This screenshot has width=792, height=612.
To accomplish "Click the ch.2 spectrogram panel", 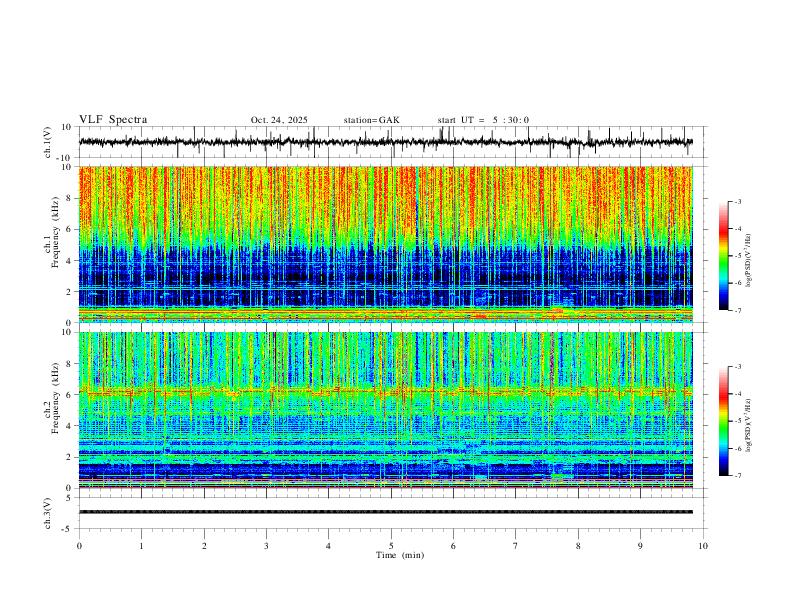I will tap(386, 410).
